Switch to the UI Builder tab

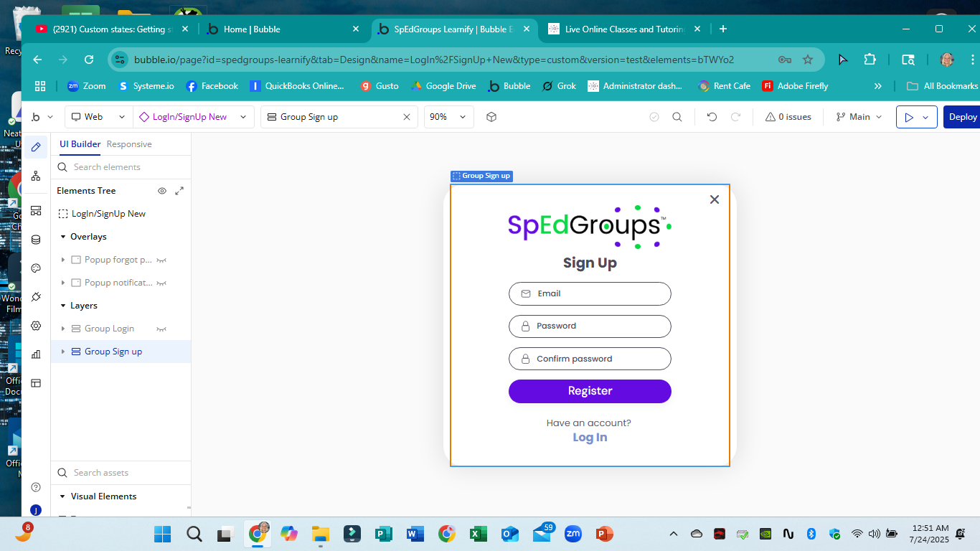80,144
